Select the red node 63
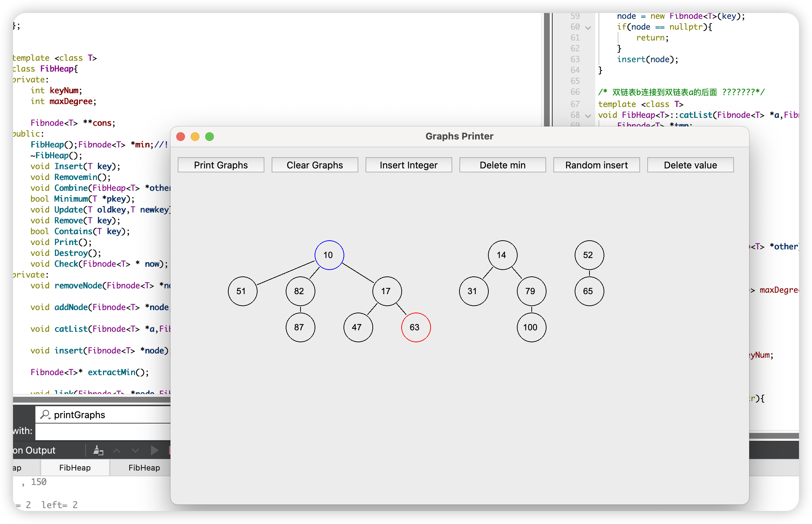Image resolution: width=812 pixels, height=524 pixels. [416, 327]
